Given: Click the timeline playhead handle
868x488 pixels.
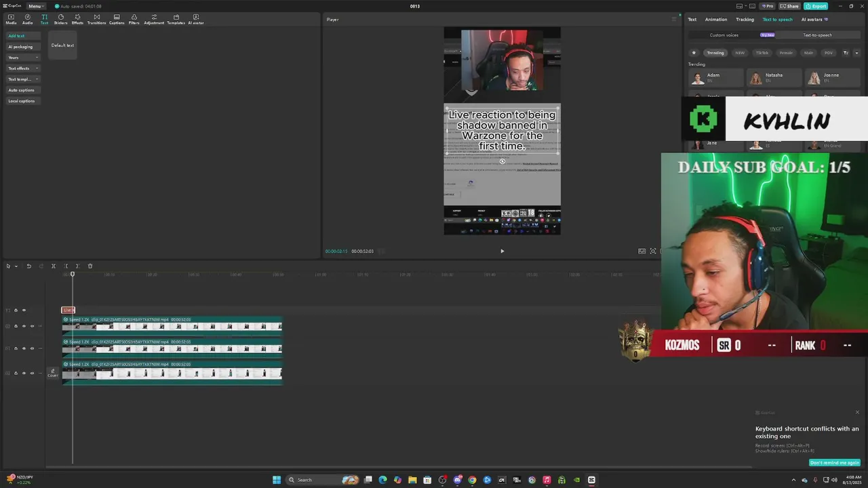Looking at the screenshot, I should coord(73,274).
